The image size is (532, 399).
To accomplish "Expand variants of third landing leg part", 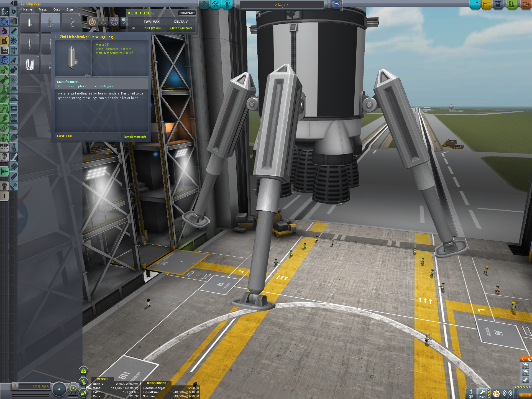I will click(79, 15).
